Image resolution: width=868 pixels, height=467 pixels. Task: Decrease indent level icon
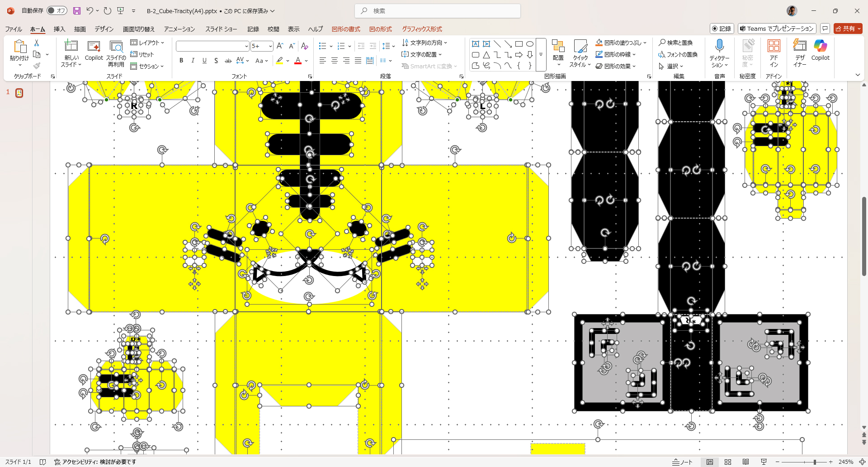click(361, 46)
